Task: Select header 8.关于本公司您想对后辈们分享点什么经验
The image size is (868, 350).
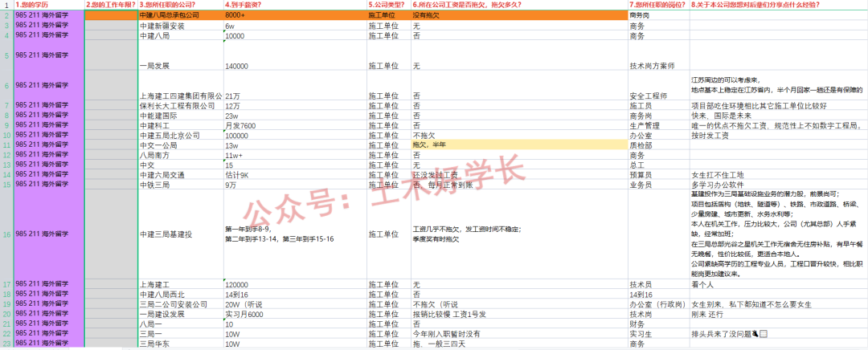Action: tap(778, 5)
